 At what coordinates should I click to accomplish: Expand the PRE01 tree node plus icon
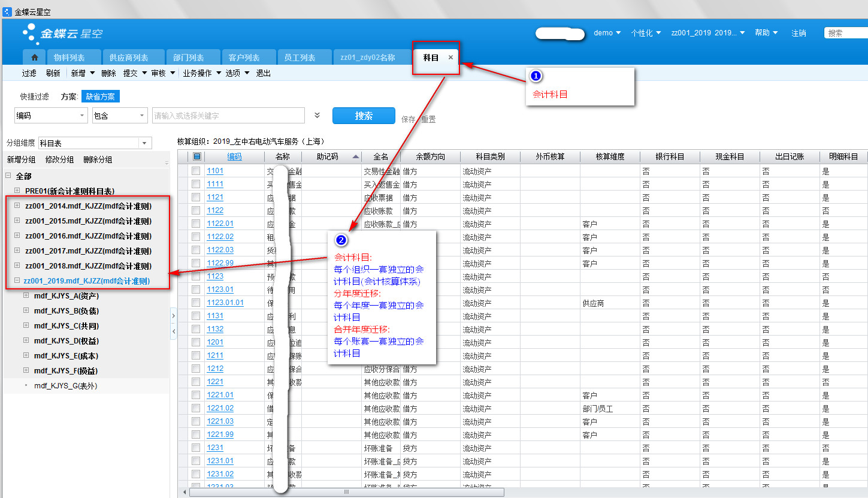point(17,191)
